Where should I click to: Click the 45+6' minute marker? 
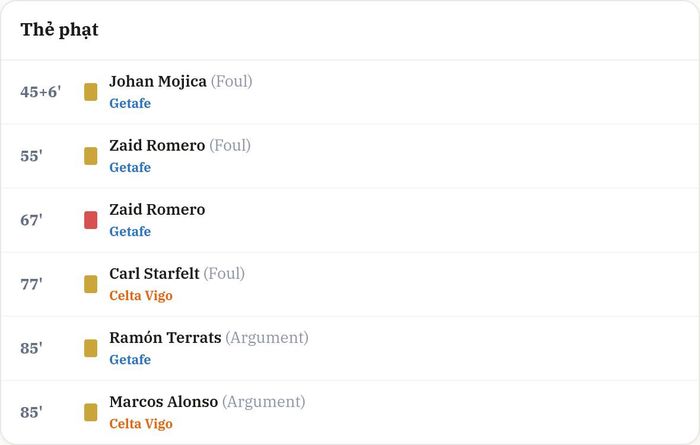41,92
